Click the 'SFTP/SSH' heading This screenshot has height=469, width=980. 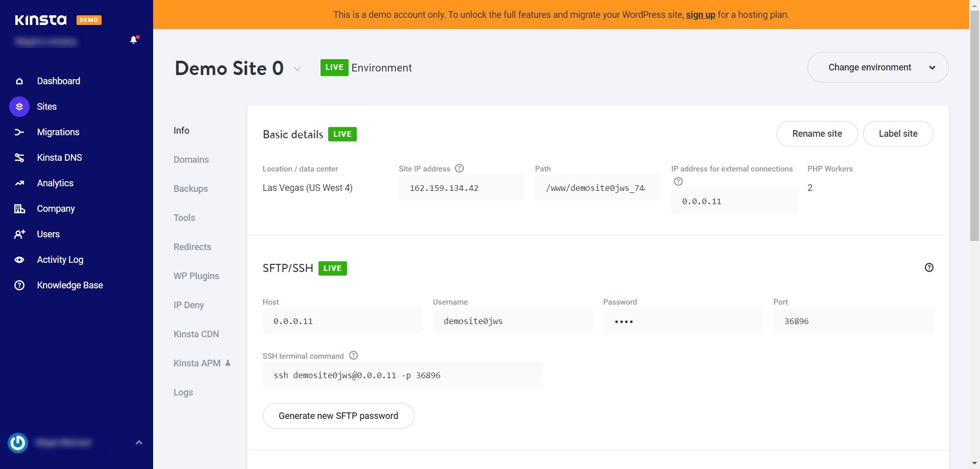tap(288, 268)
